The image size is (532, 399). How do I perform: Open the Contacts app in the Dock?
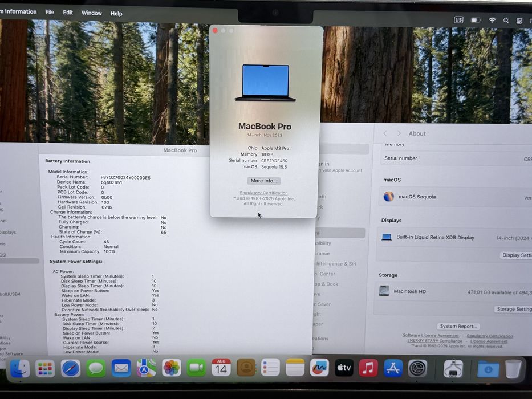[x=246, y=368]
